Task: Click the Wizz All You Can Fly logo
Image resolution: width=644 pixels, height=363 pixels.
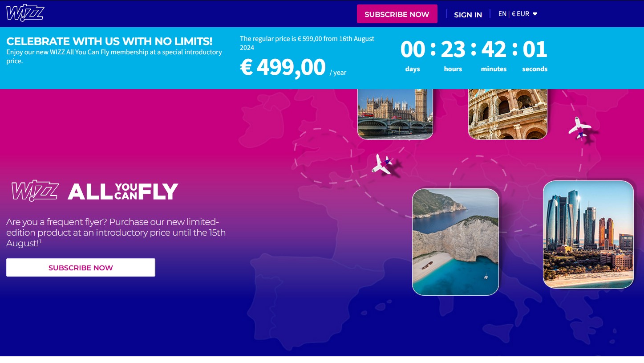Action: click(95, 191)
